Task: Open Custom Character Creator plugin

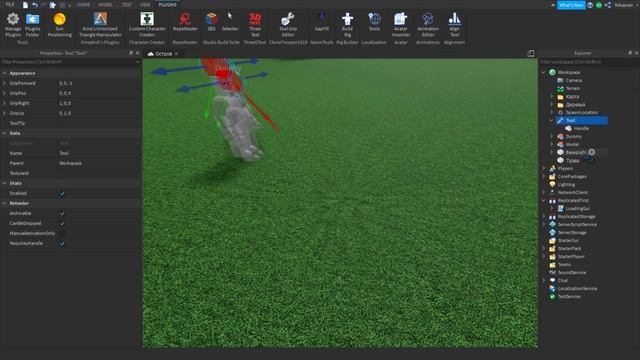Action: tap(147, 24)
